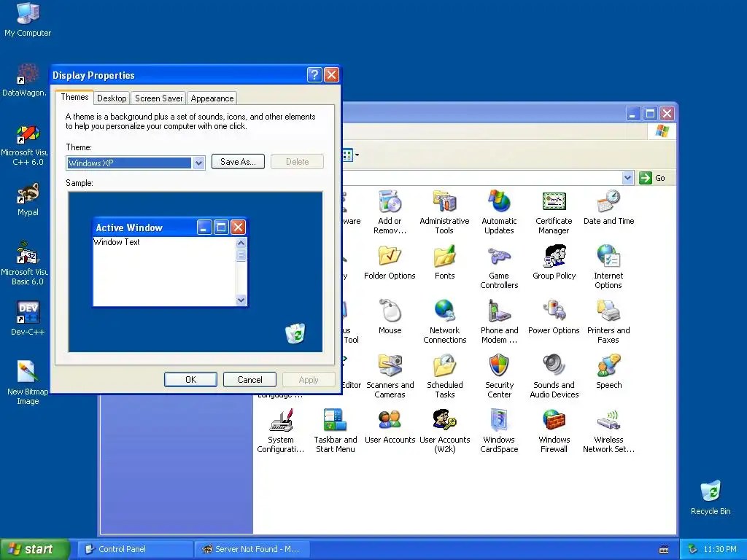Select Dev-C++ desktop shortcut
The height and width of the screenshot is (560, 747).
pos(28,318)
